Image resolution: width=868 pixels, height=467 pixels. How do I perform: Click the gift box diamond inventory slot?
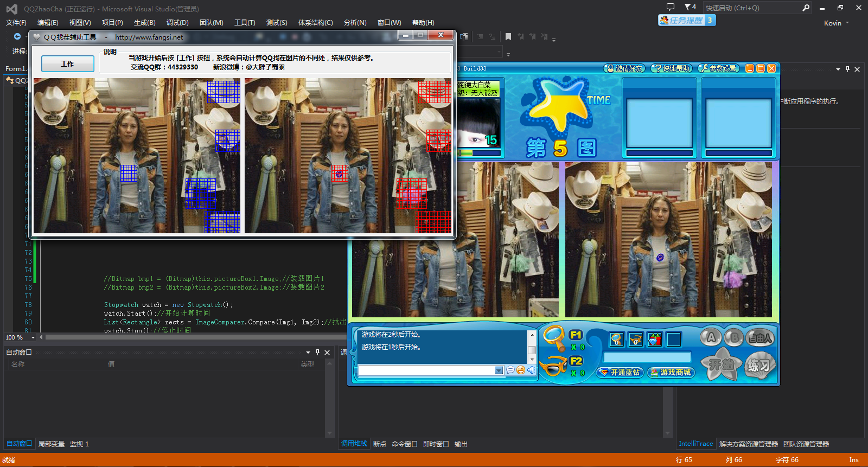[655, 340]
